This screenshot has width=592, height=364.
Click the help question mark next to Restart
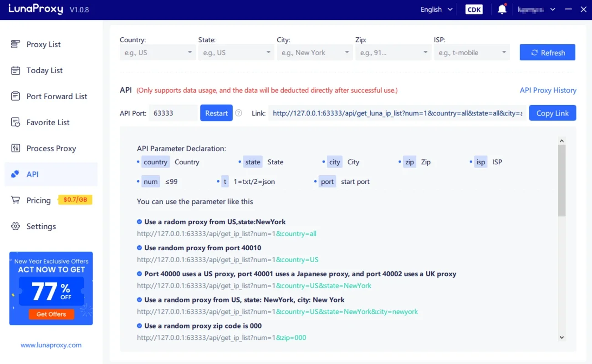click(x=239, y=113)
